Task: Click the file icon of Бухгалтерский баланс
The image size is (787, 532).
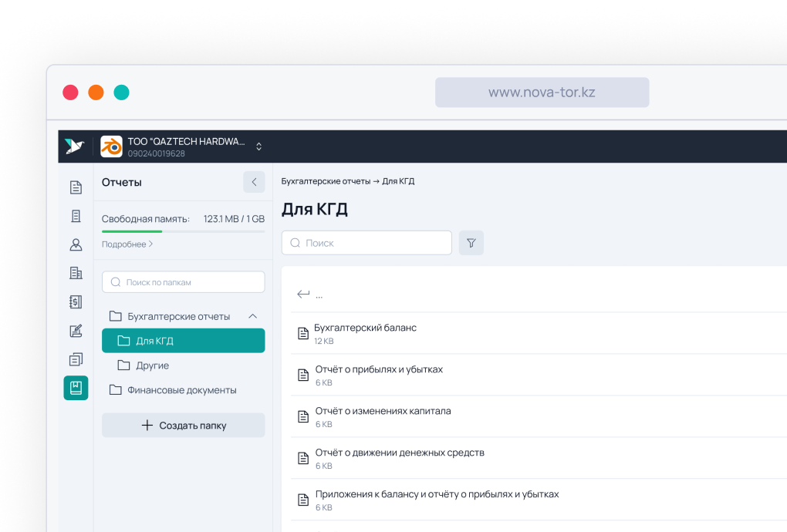Action: [x=303, y=333]
